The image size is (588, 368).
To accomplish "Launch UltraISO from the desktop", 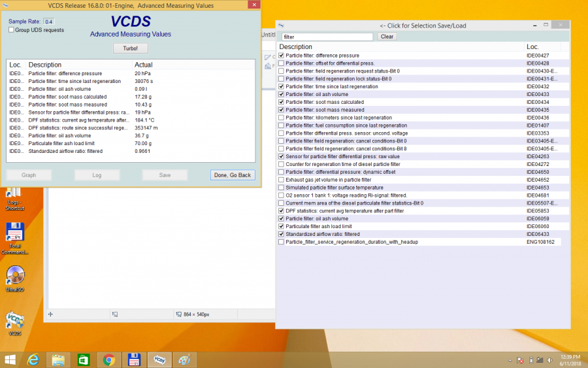I will (x=15, y=278).
